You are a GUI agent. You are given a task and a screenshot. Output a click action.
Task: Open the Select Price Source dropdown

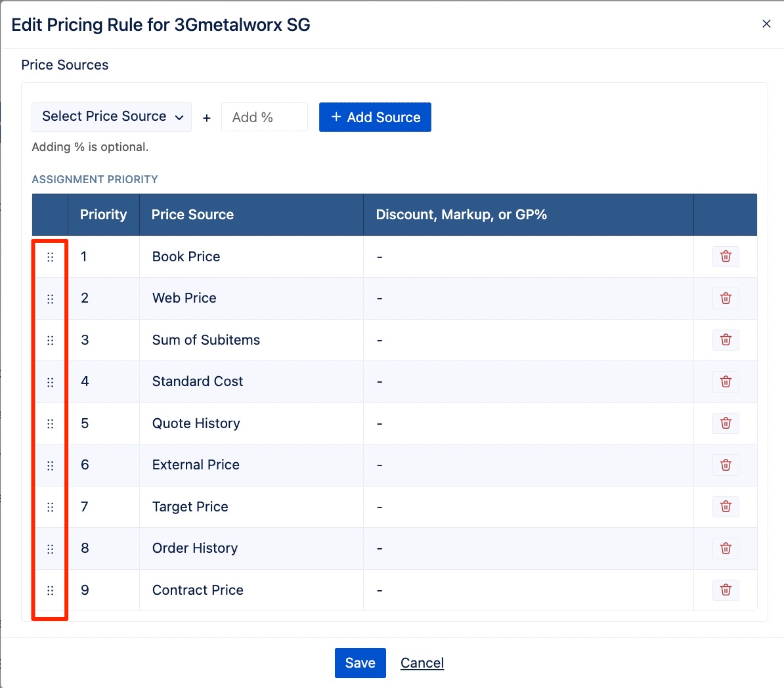tap(112, 117)
